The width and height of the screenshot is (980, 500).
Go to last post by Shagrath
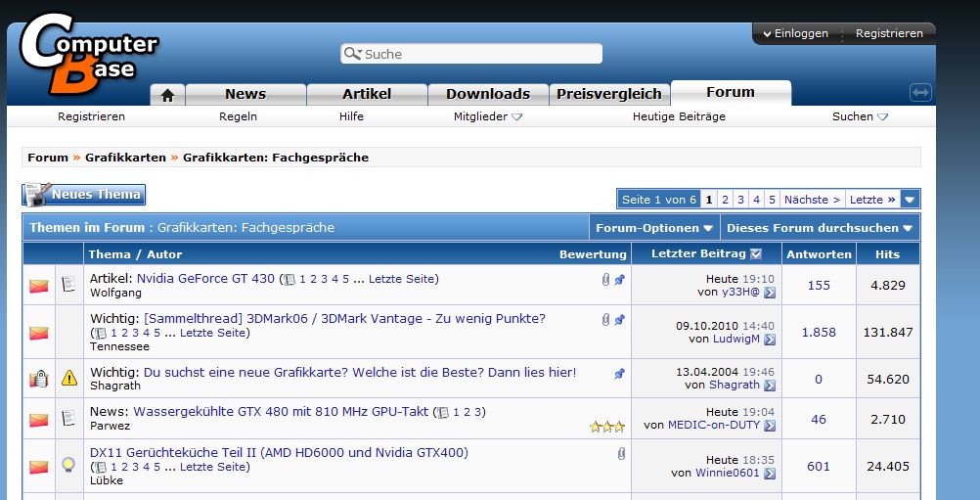pos(770,386)
